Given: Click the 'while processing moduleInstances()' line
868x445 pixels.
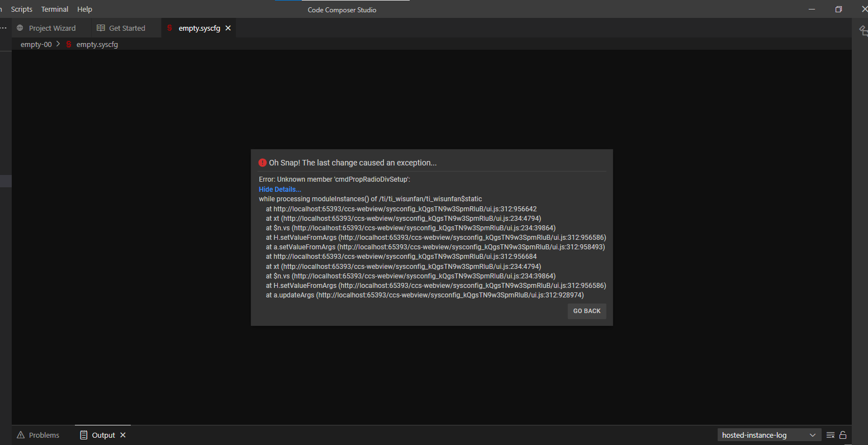Looking at the screenshot, I should click(370, 199).
